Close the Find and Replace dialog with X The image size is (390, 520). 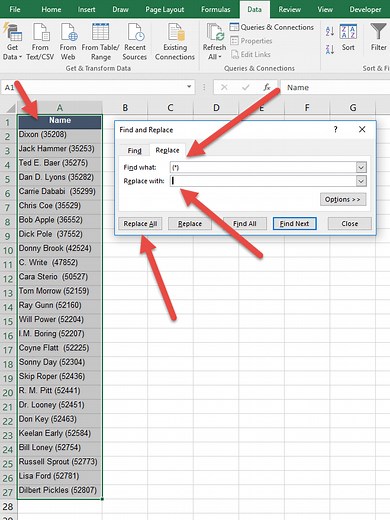click(362, 129)
